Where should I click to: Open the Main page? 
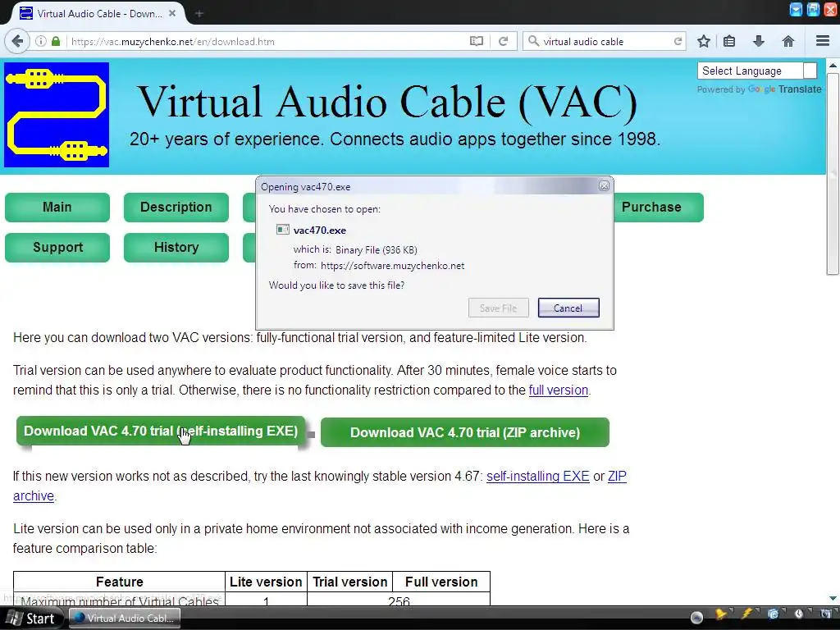click(57, 208)
